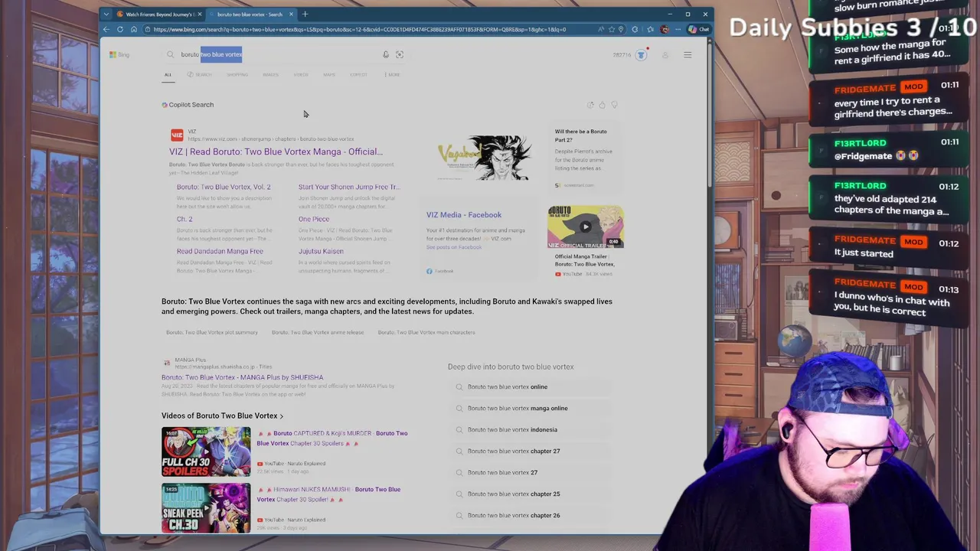Open Boruto: Two Blue Vortex, Vol. 2 link

(224, 187)
